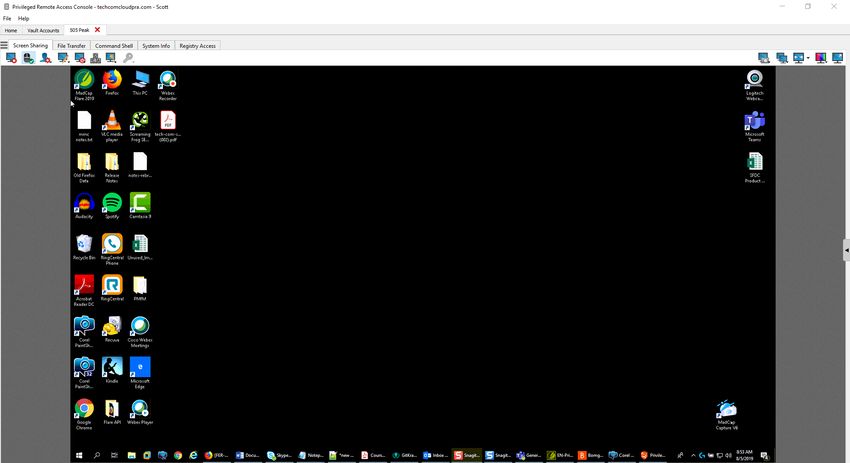The image size is (850, 463).
Task: Select the Acrobat Reader DC desktop icon
Action: tap(84, 291)
